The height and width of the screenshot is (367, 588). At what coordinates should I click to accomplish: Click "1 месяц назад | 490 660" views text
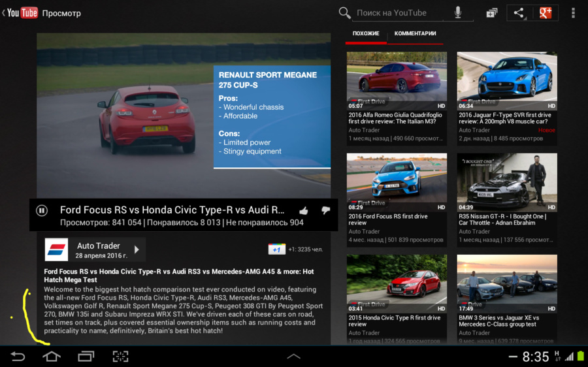396,138
